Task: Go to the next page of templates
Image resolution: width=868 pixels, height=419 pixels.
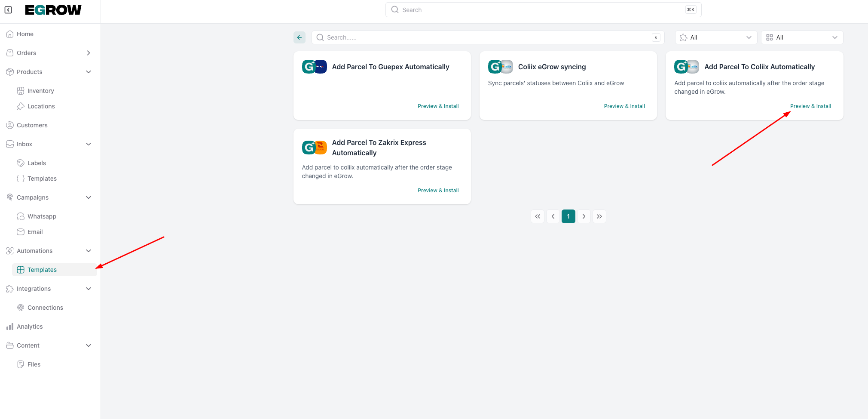Action: [584, 216]
